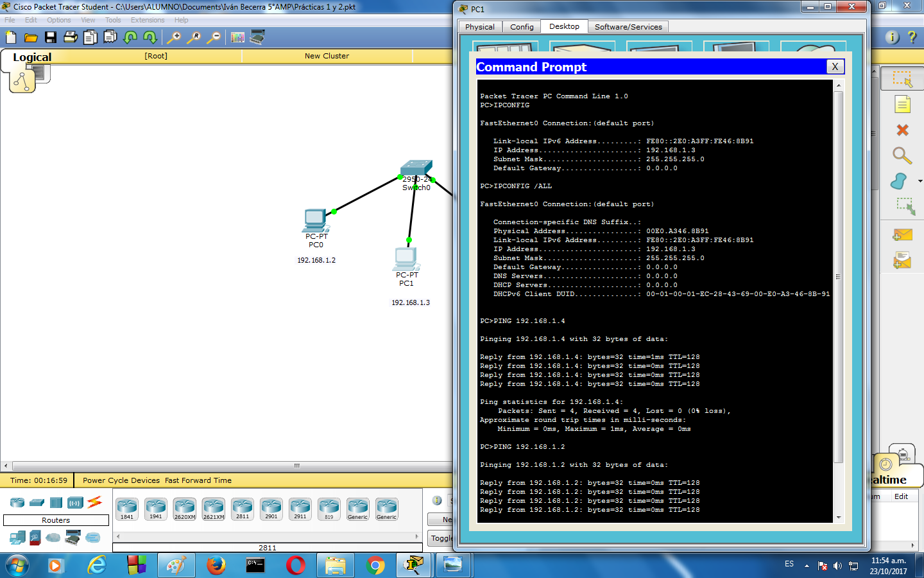Screen dimensions: 924x578
Task: Select the Connections lightning bolt category
Action: [x=94, y=502]
